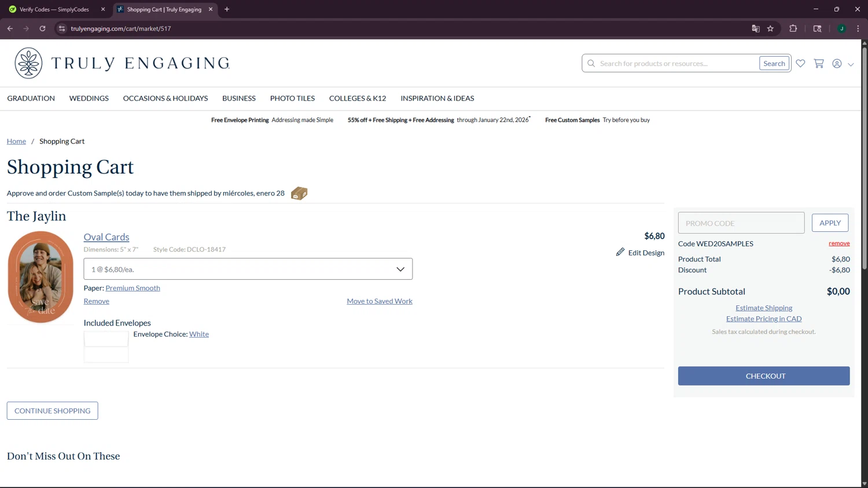
Task: Apply the promo code
Action: tap(830, 223)
